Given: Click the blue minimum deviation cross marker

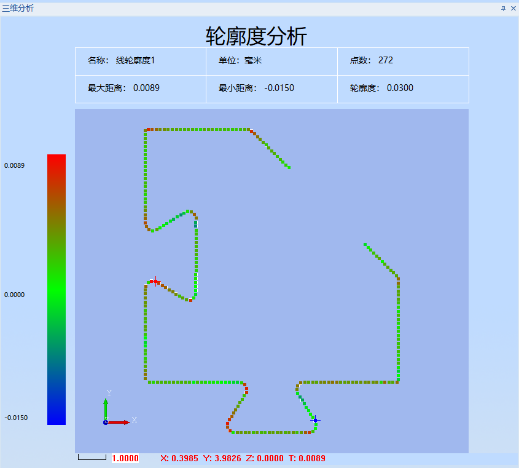Looking at the screenshot, I should (x=315, y=420).
